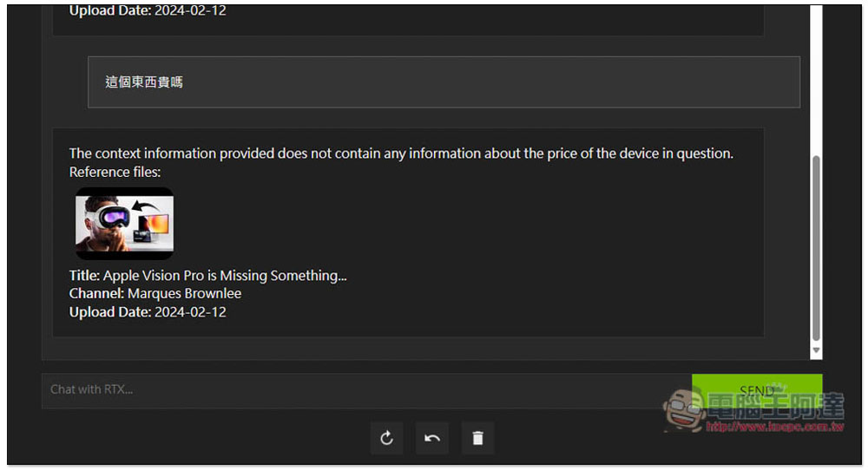
Task: Click the regenerate response icon
Action: coord(386,438)
